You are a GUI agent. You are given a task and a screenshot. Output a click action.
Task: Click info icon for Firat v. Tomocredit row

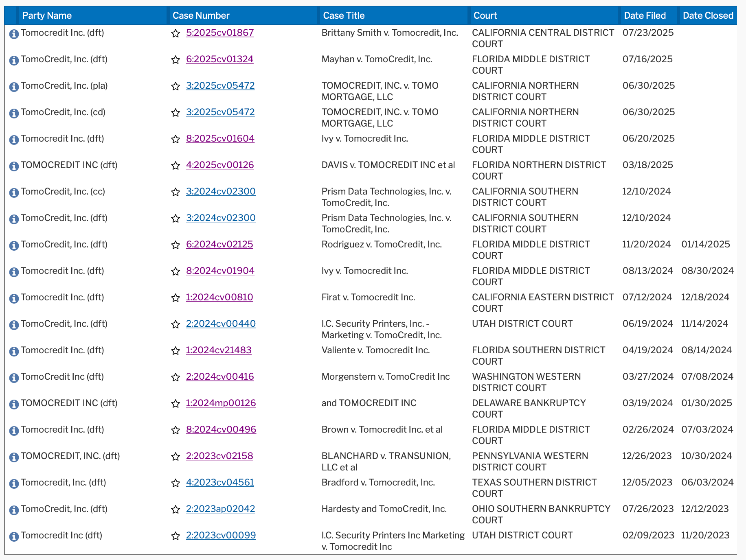tap(14, 298)
